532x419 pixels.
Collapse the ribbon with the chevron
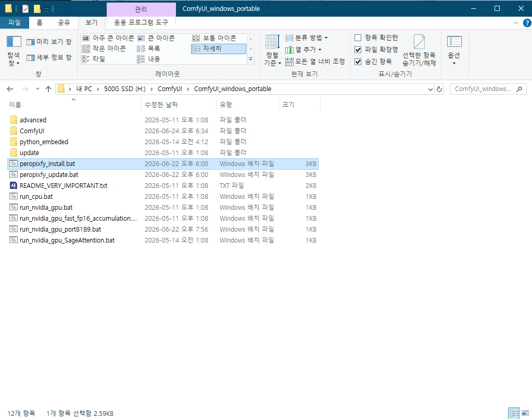[516, 23]
